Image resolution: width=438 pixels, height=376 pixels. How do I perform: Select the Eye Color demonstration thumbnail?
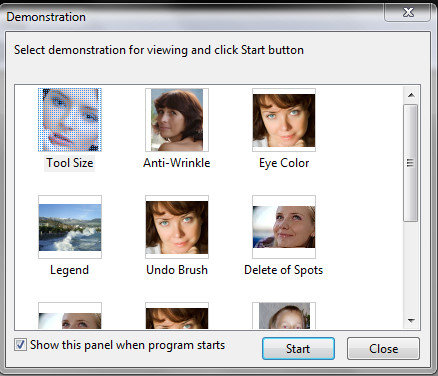[284, 120]
